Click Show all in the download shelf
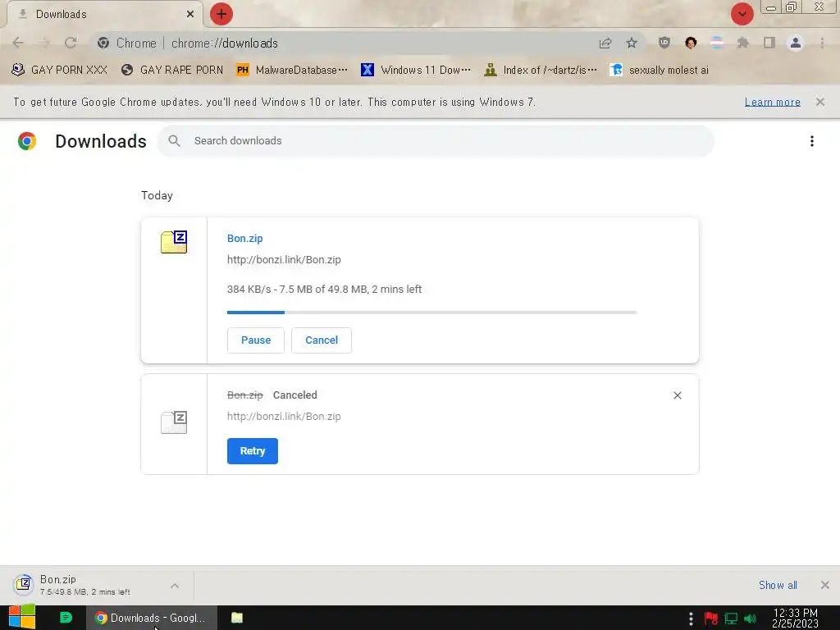The width and height of the screenshot is (840, 630). coord(778,585)
